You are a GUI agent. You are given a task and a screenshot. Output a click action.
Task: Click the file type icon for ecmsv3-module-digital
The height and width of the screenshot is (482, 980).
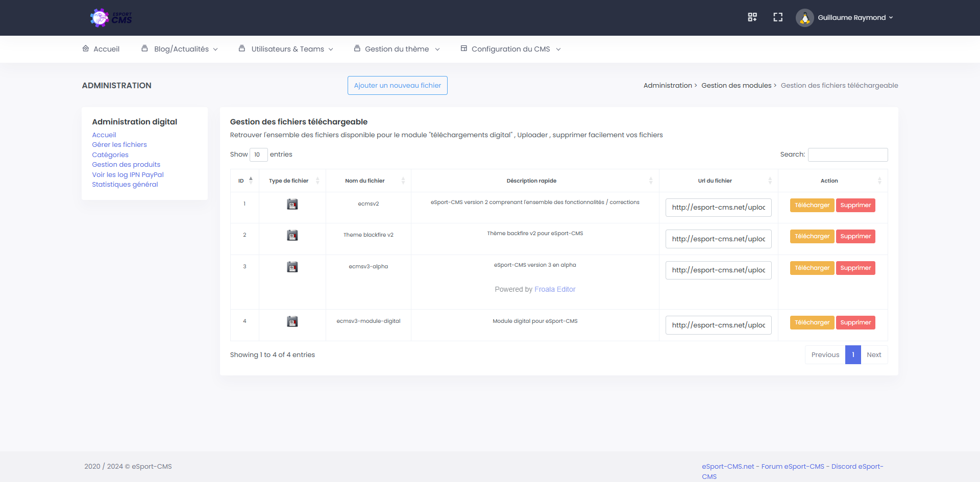292,322
